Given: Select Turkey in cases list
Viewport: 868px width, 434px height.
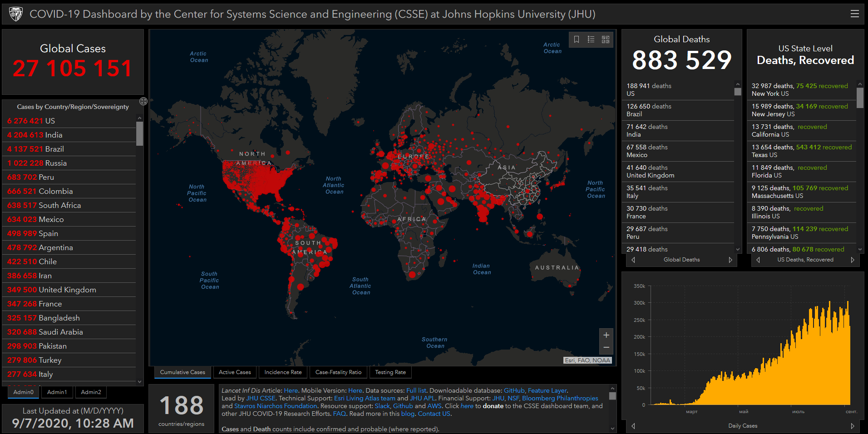Looking at the screenshot, I should click(69, 360).
